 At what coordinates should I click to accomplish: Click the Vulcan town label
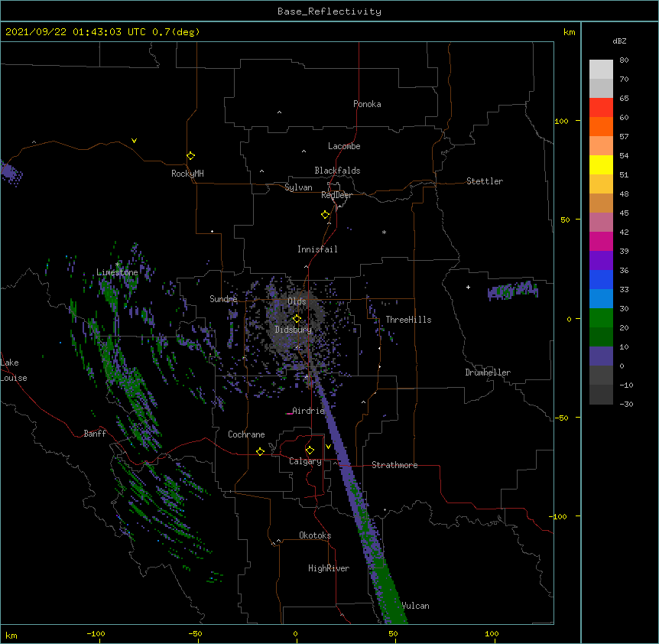[x=415, y=606]
